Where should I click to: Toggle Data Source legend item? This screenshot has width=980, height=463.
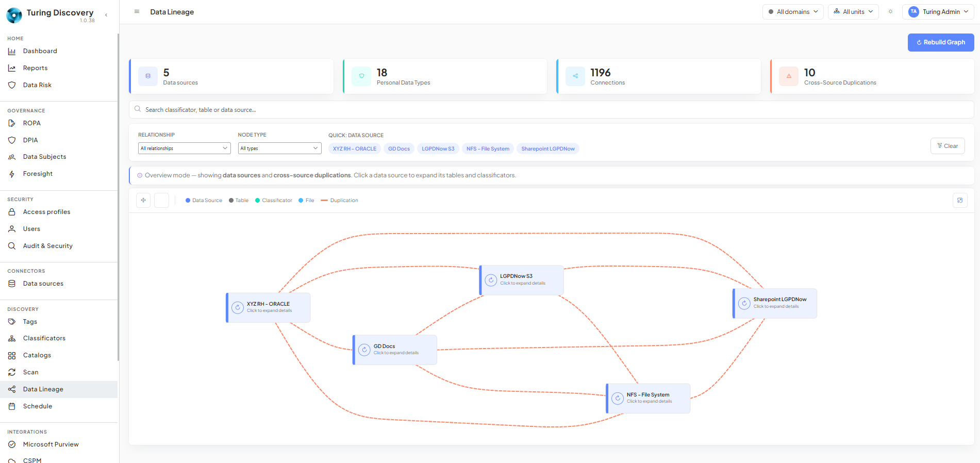[x=204, y=201]
